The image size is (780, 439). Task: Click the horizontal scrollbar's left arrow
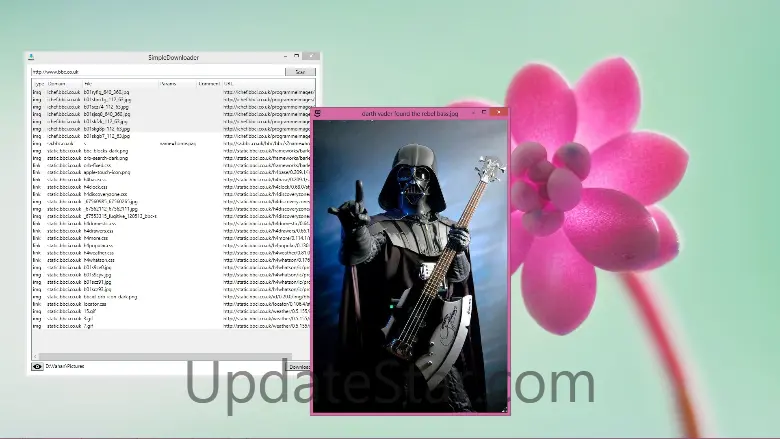(x=35, y=356)
